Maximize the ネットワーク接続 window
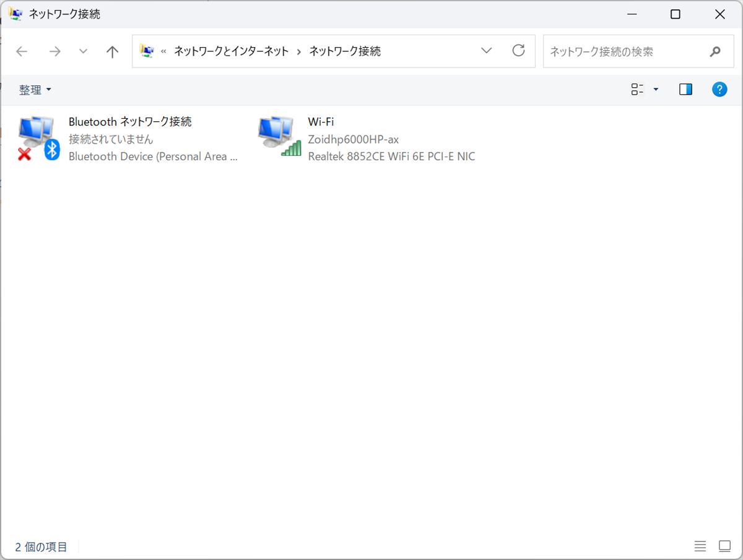 click(x=676, y=14)
